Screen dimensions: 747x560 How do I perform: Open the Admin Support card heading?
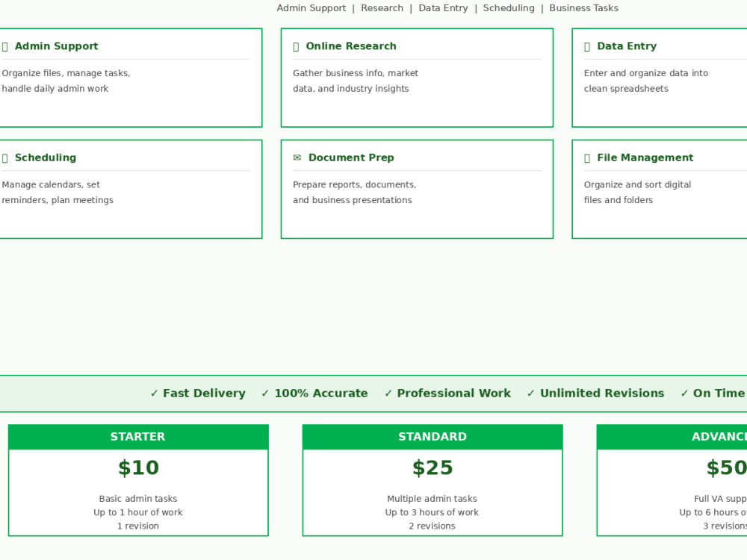tap(56, 46)
